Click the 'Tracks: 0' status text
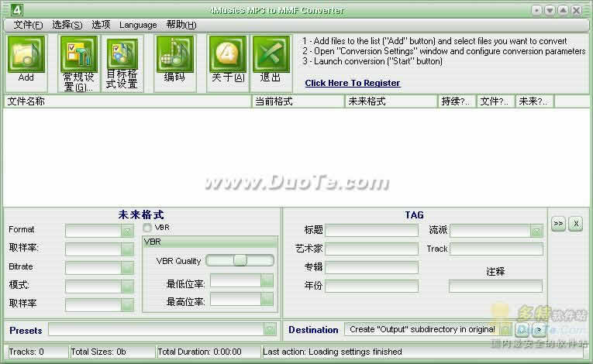 coord(26,352)
